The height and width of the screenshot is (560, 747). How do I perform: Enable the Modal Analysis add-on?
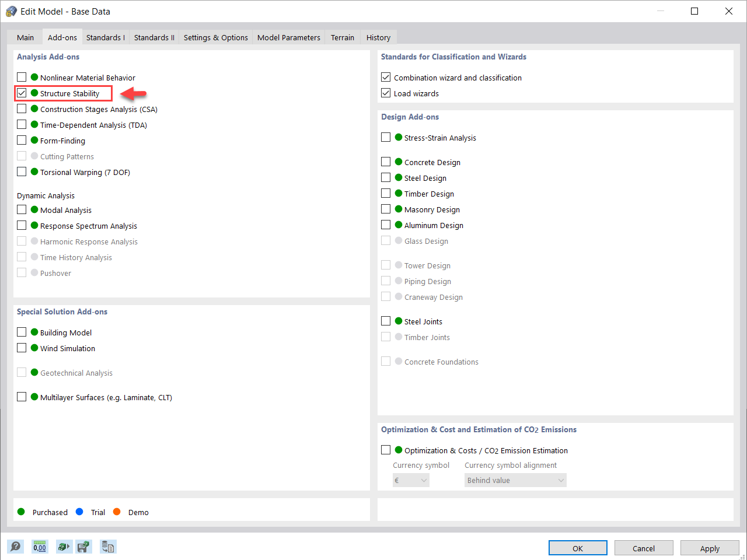tap(22, 209)
